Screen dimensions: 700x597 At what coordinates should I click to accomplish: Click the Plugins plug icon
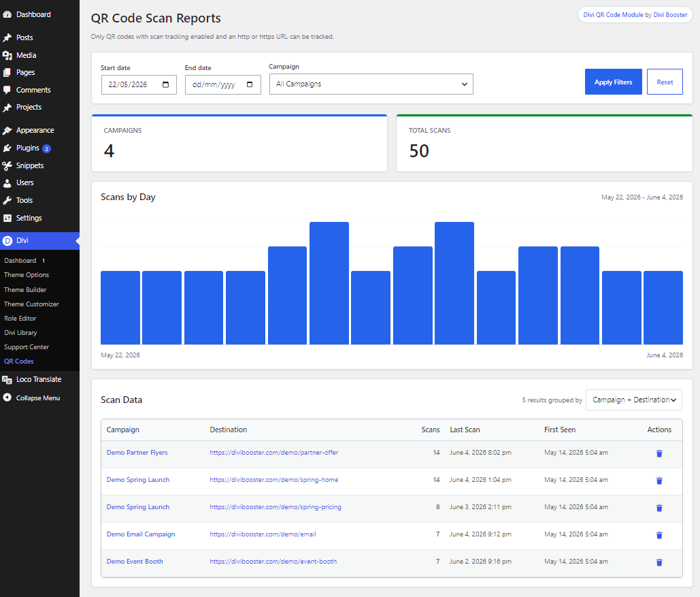[7, 148]
